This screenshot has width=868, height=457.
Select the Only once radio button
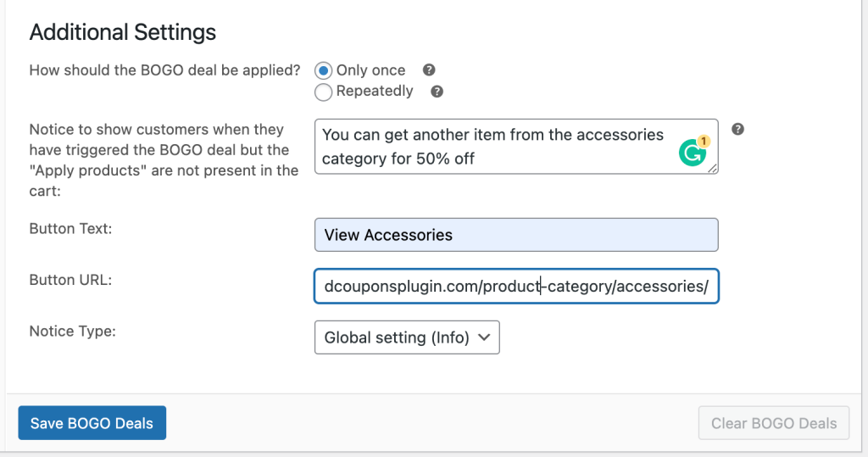coord(323,71)
